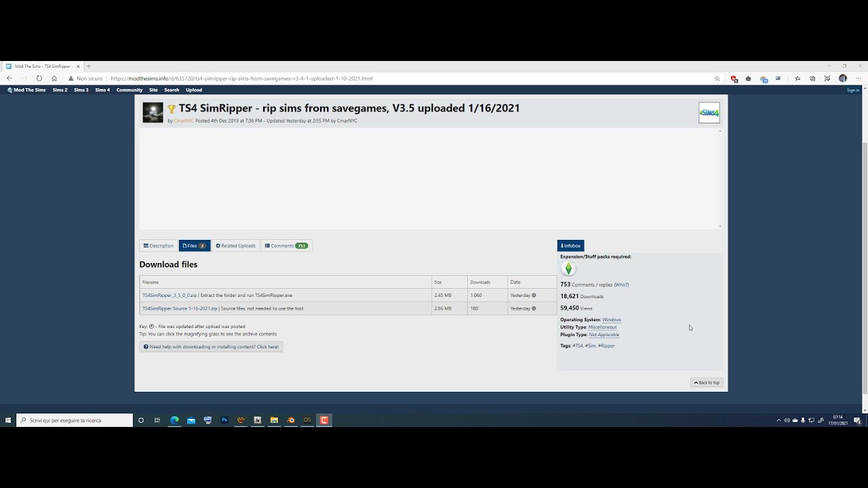This screenshot has width=868, height=488.
Task: Click CmarNYC author link after 'by'
Action: tap(184, 121)
